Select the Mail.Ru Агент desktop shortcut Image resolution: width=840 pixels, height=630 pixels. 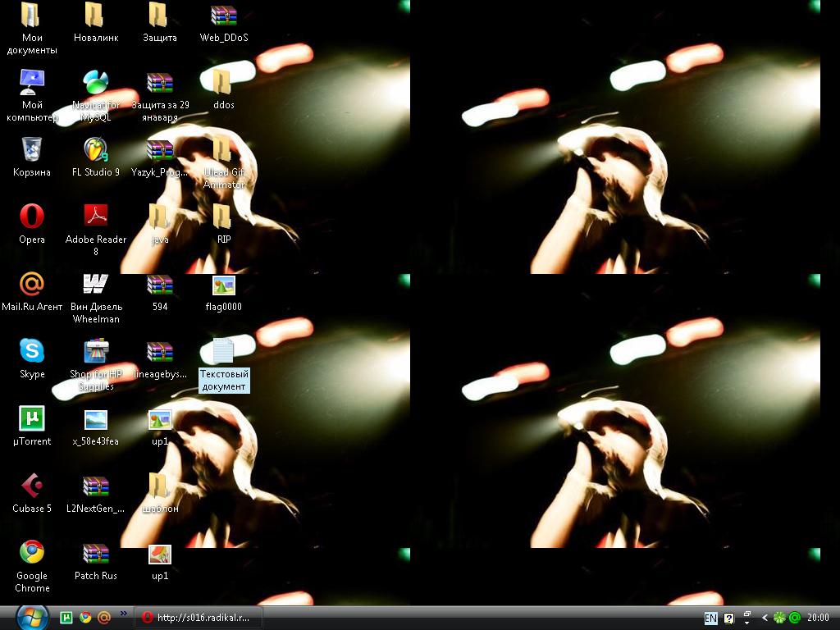point(32,284)
